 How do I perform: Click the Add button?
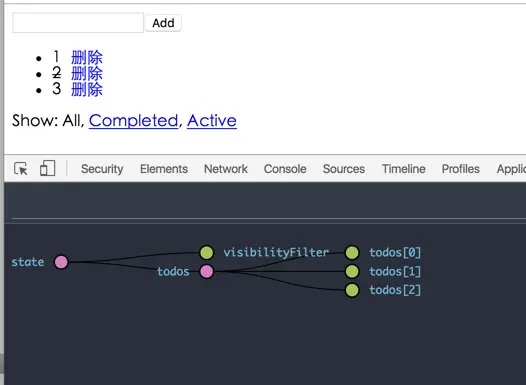click(163, 23)
